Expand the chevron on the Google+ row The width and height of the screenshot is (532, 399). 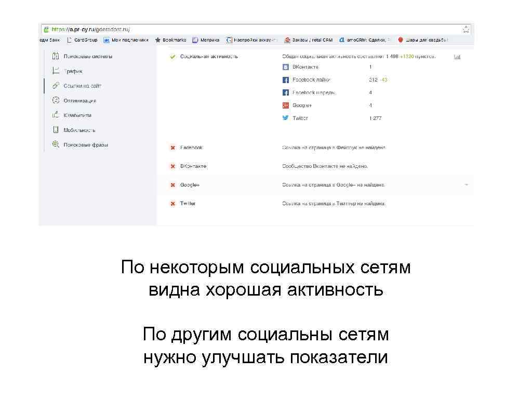467,184
